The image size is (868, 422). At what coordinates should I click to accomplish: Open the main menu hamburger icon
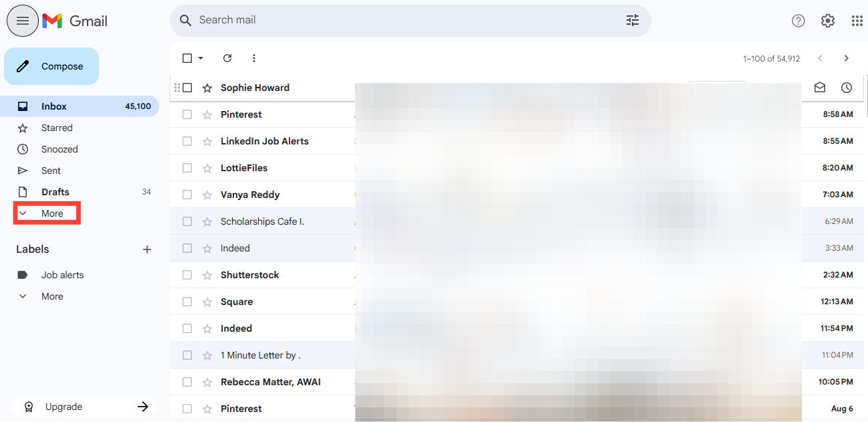tap(23, 21)
